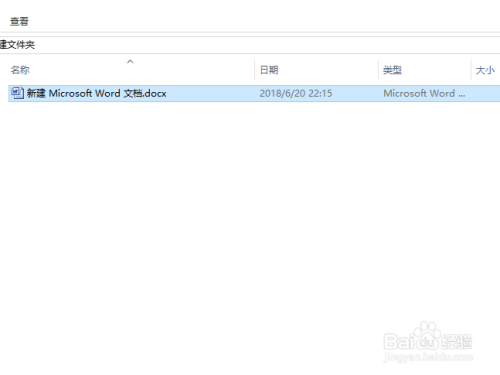Click the 建文件夹 breadcrumb in address bar
Viewport: 500px width, 375px height.
coord(17,45)
